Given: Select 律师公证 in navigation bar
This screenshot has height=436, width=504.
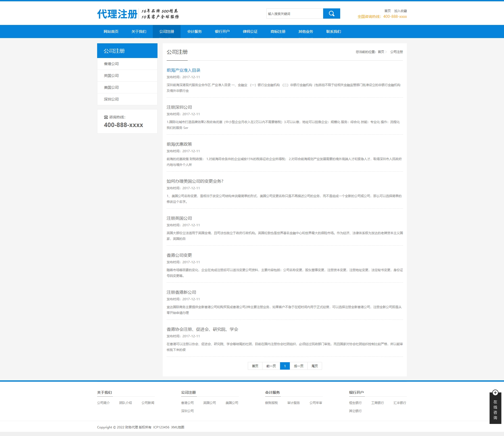Looking at the screenshot, I should [x=250, y=31].
